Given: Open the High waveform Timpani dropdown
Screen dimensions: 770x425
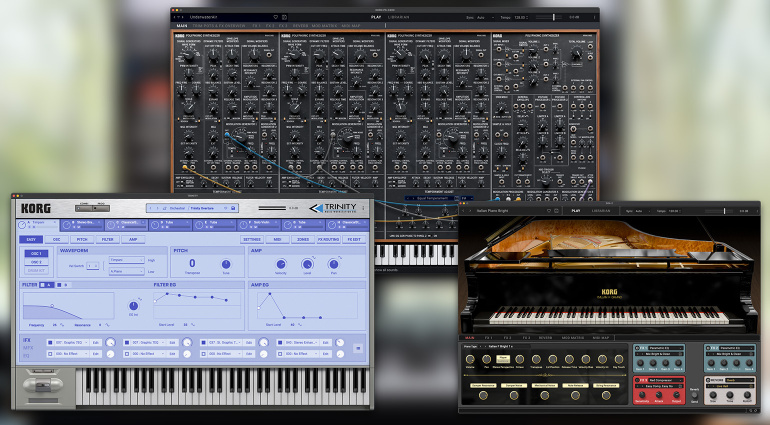Looking at the screenshot, I should (x=125, y=259).
